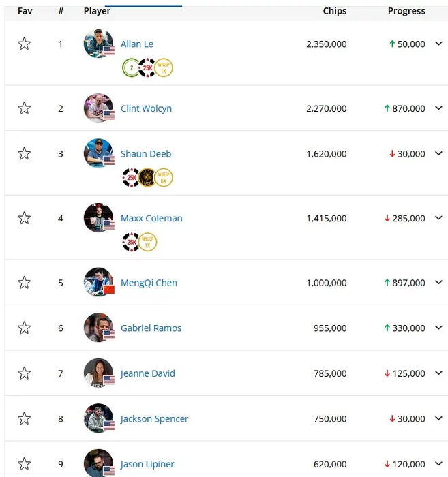Open Jason Lipiner's player name link
The height and width of the screenshot is (477, 448).
pos(147,464)
